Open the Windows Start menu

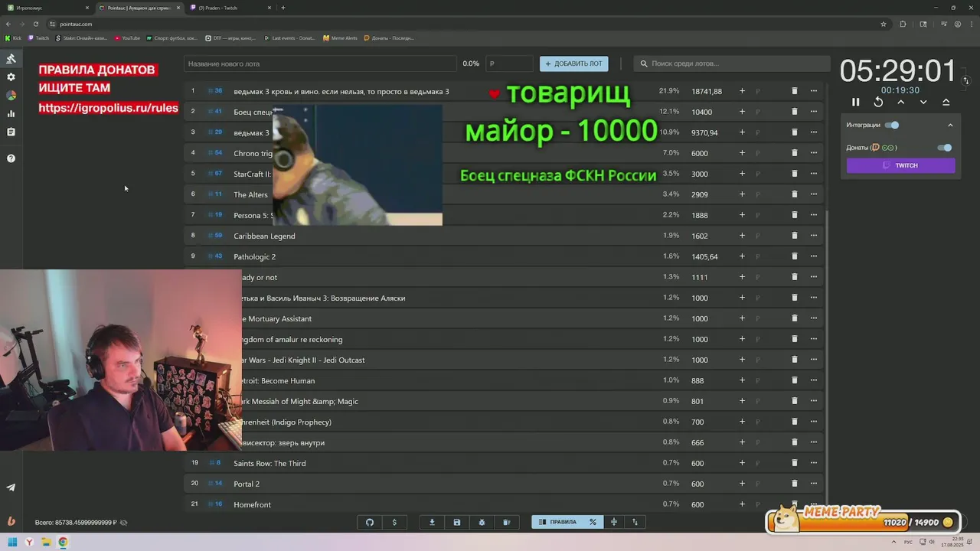point(11,542)
